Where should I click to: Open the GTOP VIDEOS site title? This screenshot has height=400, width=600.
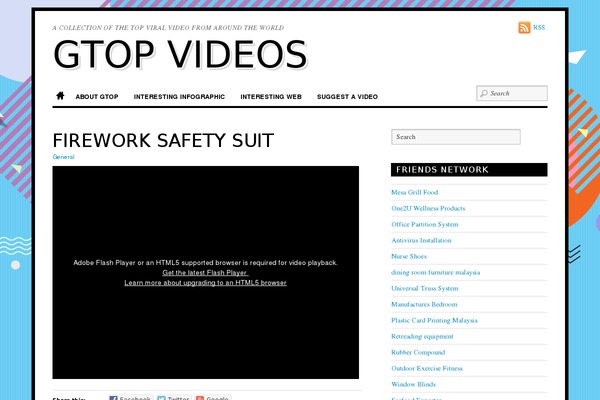[x=180, y=54]
